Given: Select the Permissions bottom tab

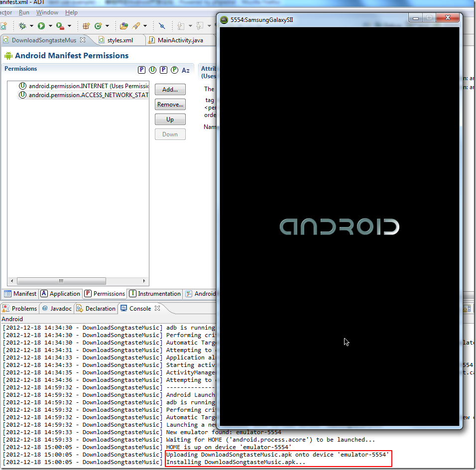Looking at the screenshot, I should pyautogui.click(x=105, y=294).
